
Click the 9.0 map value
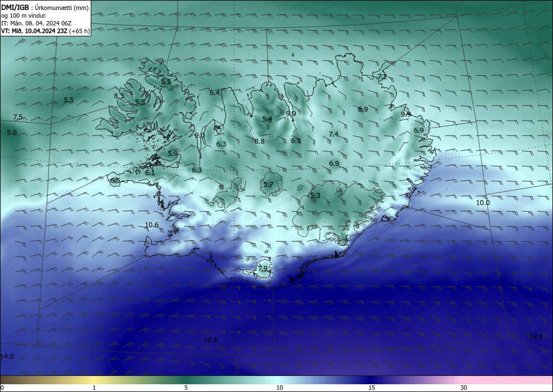click(x=200, y=135)
